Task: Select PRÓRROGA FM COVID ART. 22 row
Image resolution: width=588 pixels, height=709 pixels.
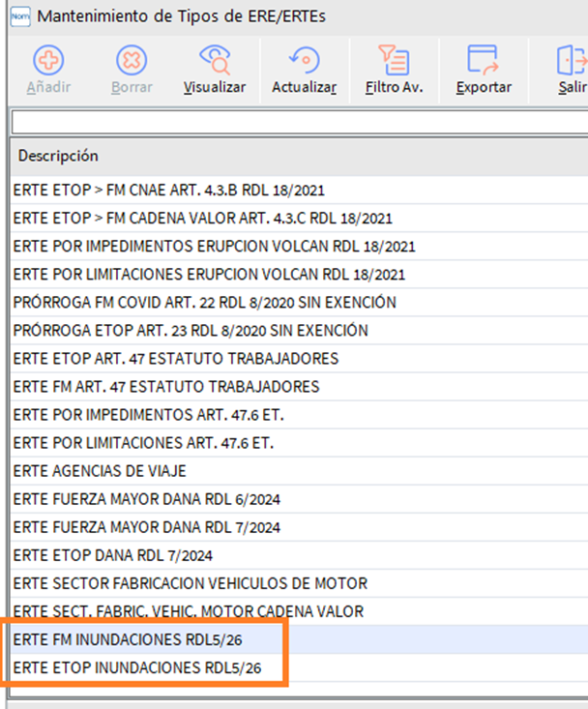Action: [204, 303]
